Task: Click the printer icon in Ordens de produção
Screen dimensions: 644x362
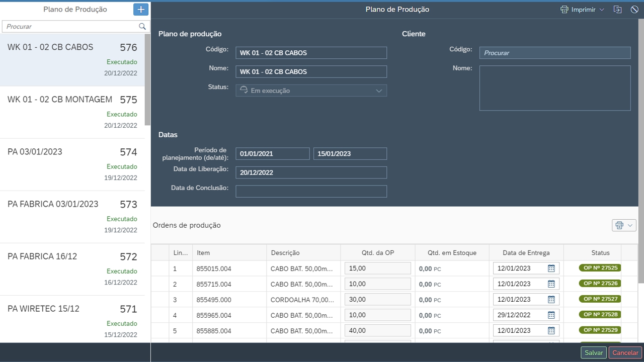Action: (619, 225)
